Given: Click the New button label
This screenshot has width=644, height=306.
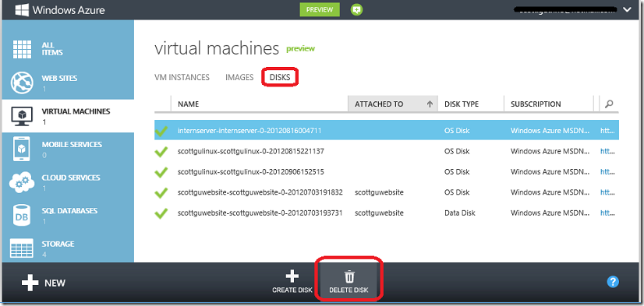Looking at the screenshot, I should 55,283.
